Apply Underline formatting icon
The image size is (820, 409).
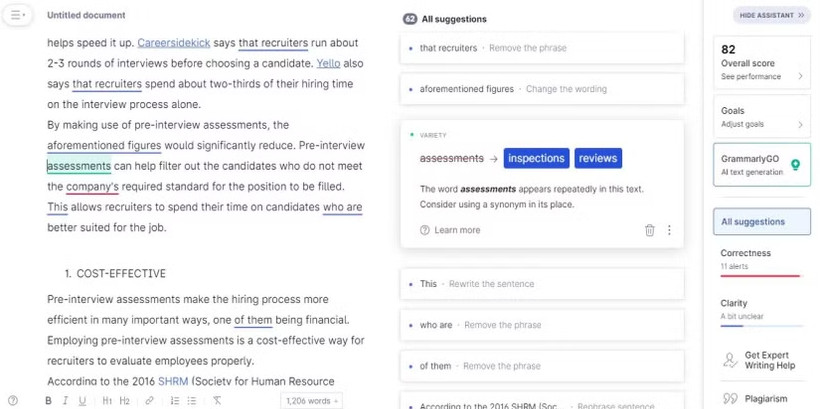(82, 401)
